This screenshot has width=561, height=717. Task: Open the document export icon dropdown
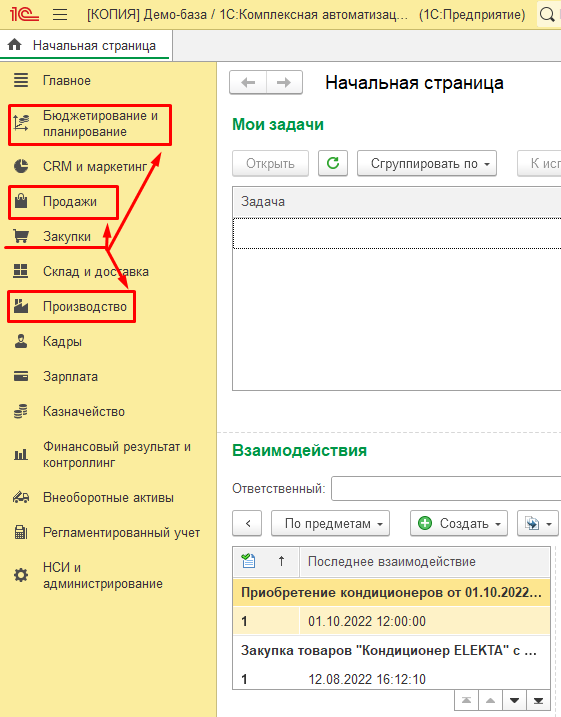pyautogui.click(x=538, y=523)
